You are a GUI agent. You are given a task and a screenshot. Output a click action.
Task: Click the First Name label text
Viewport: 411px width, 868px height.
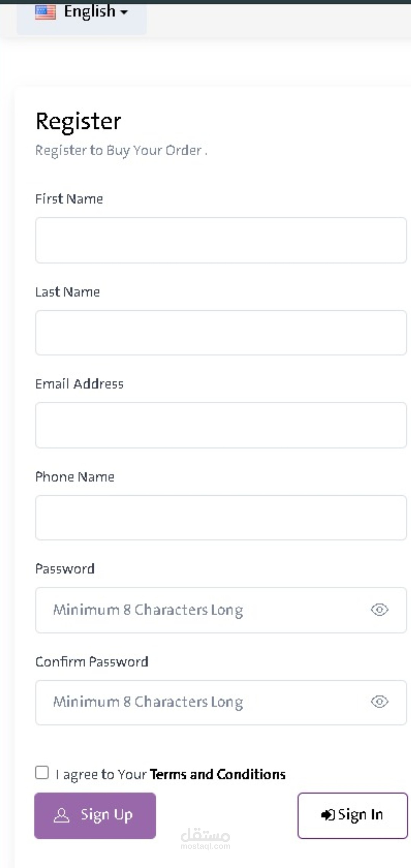69,199
